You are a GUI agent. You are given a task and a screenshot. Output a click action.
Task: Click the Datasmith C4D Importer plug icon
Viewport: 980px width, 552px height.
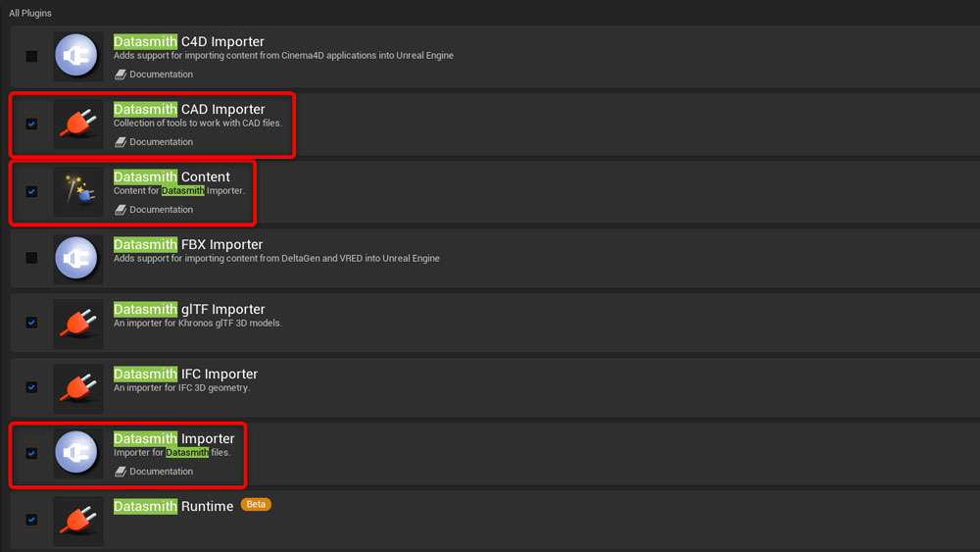click(x=77, y=56)
